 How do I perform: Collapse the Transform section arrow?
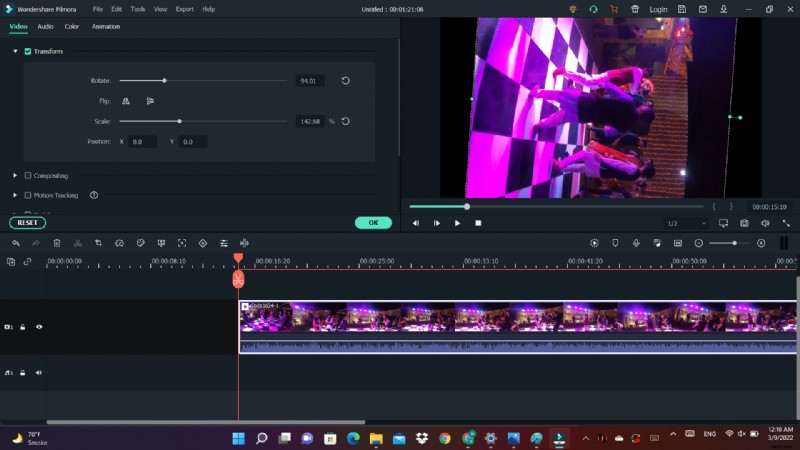[15, 51]
